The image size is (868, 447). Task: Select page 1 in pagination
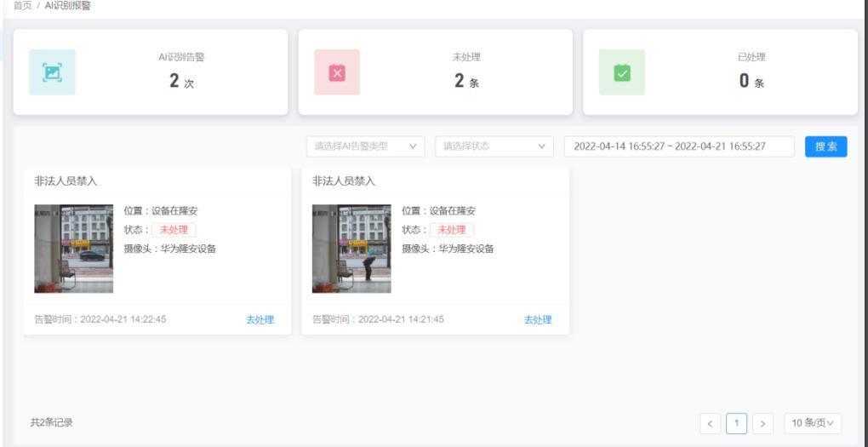[x=736, y=422]
